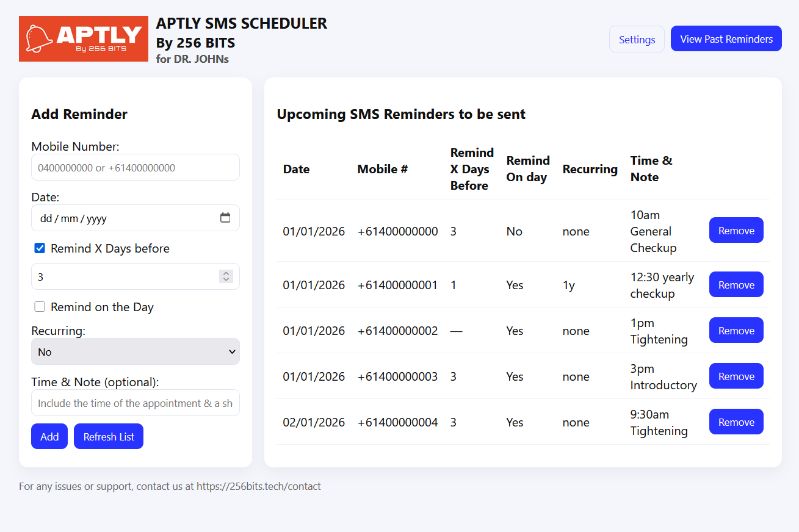View Past Reminders
This screenshot has width=799, height=532.
726,38
